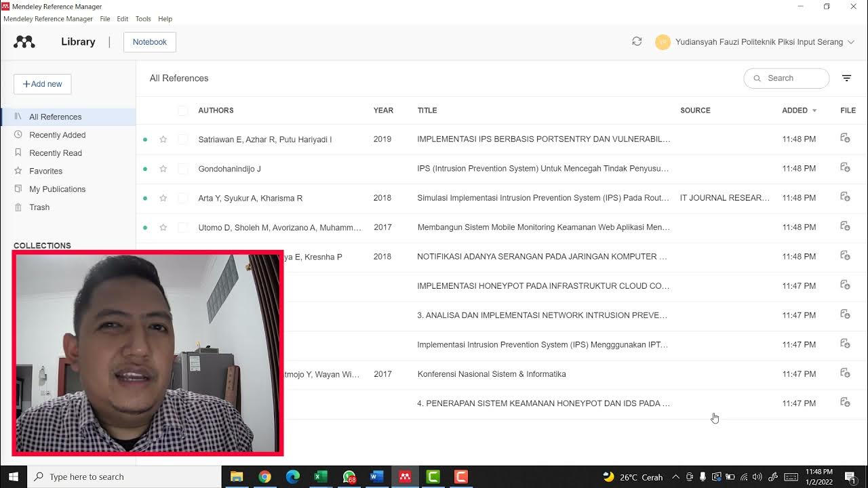The height and width of the screenshot is (488, 868).
Task: Open the filter options icon
Action: click(846, 78)
